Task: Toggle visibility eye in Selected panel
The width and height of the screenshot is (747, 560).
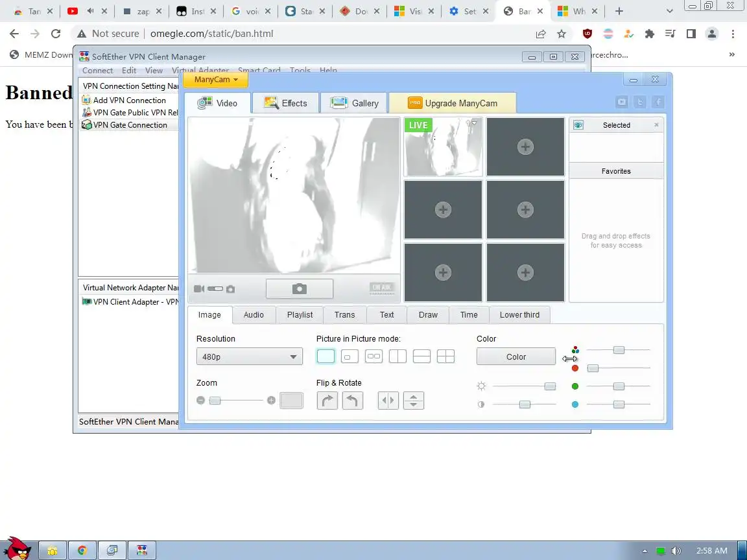Action: coord(578,124)
